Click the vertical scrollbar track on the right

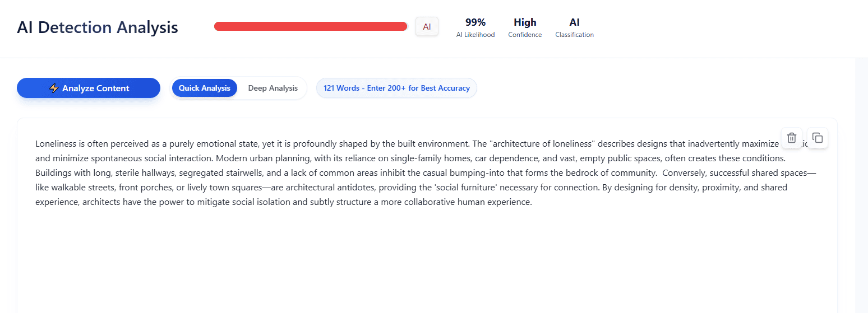[861, 185]
